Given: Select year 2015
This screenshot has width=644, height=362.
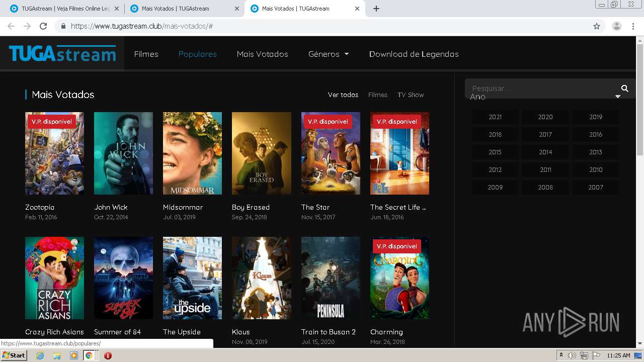Looking at the screenshot, I should pyautogui.click(x=495, y=152).
